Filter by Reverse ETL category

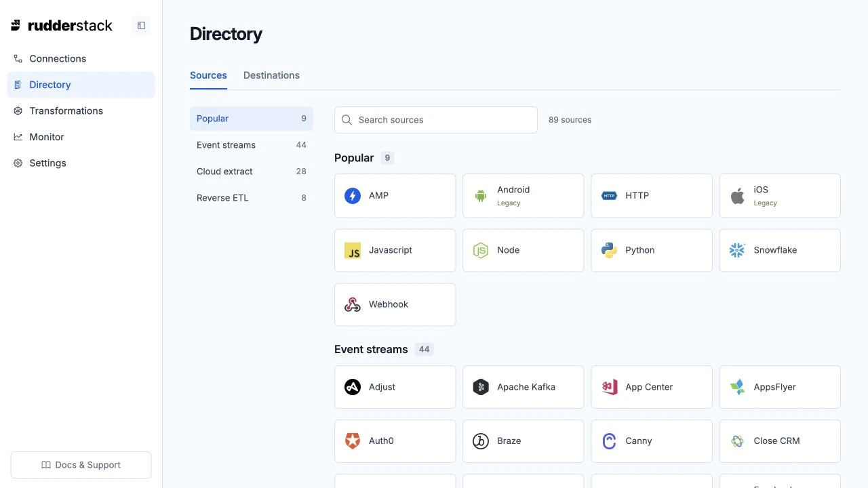pos(252,198)
